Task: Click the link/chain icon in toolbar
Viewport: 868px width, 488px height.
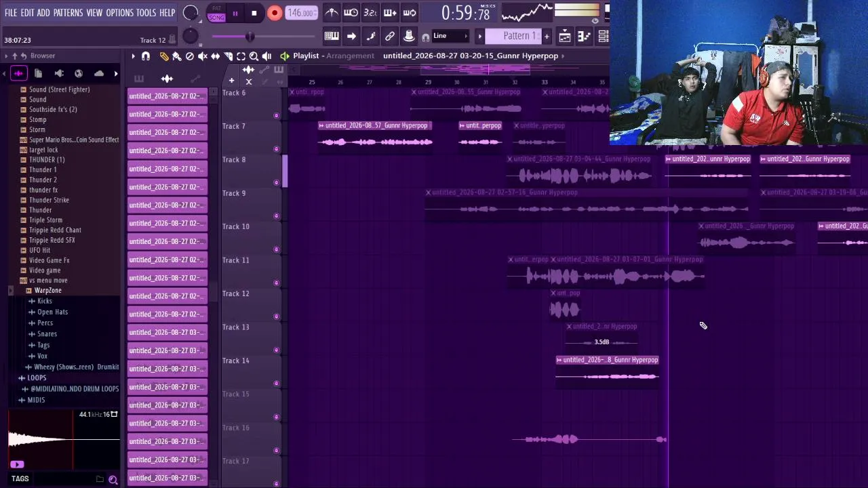Action: 390,36
